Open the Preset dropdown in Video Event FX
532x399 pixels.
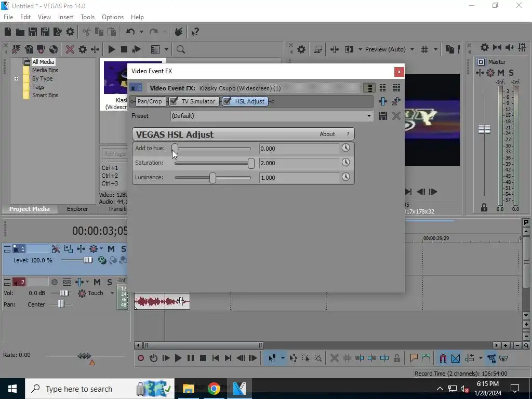[x=369, y=116]
